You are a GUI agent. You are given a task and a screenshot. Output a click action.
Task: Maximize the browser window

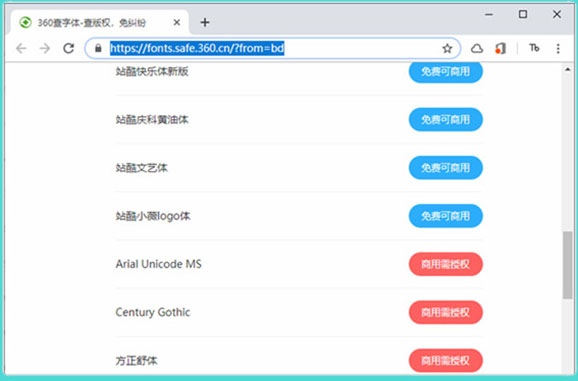pos(523,14)
